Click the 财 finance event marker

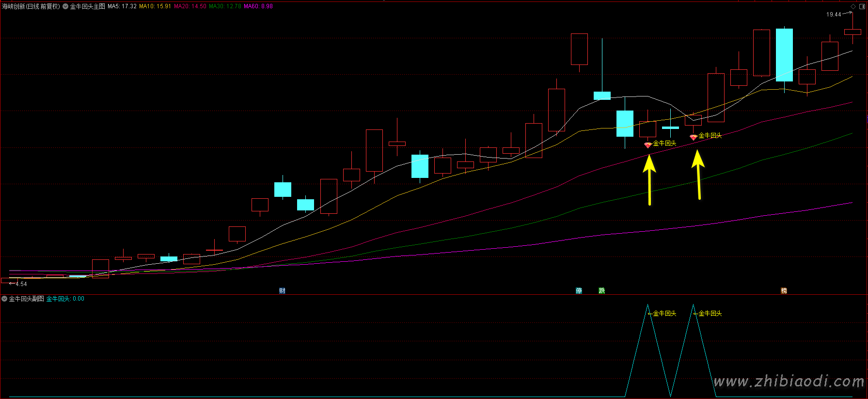click(x=282, y=290)
